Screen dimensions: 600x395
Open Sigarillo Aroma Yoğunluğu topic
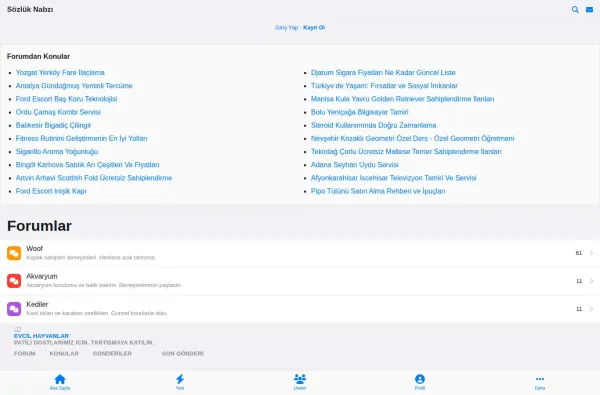pos(57,152)
